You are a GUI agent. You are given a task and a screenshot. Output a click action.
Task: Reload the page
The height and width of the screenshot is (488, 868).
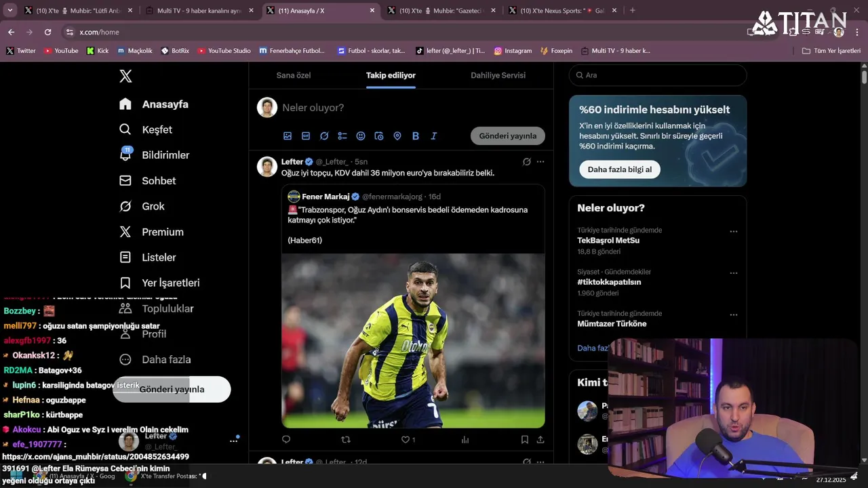[x=47, y=32]
